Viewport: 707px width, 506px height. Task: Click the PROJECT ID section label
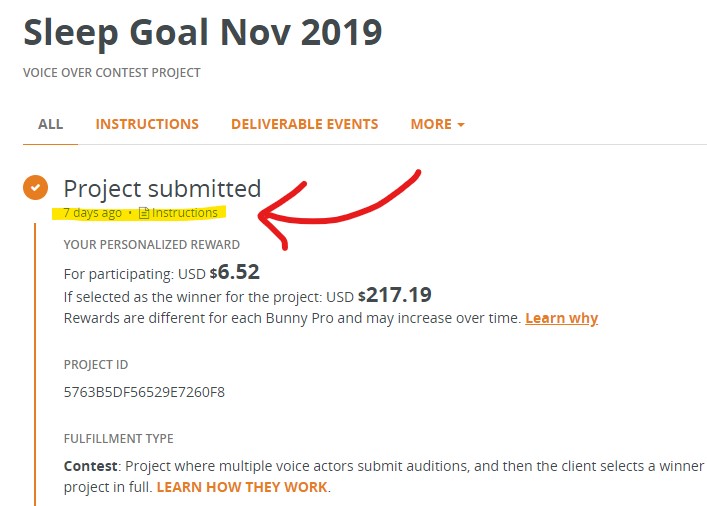point(96,365)
